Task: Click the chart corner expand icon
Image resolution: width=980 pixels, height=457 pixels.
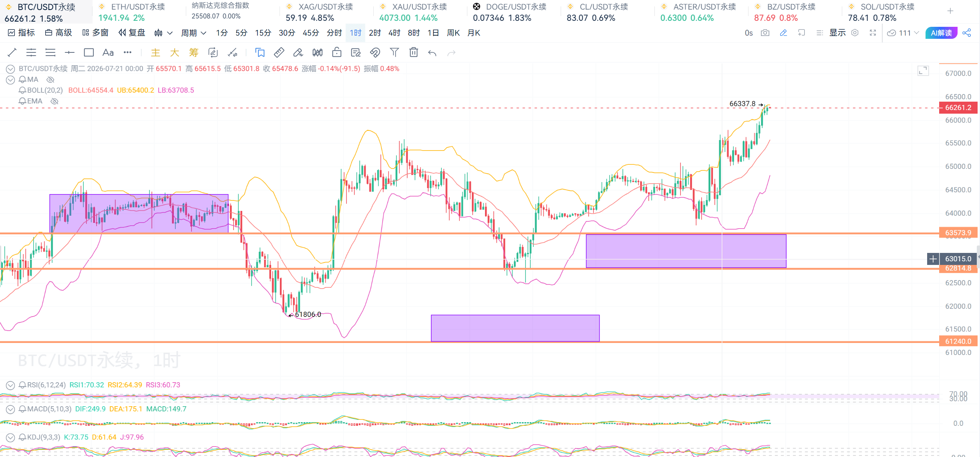Action: [924, 71]
